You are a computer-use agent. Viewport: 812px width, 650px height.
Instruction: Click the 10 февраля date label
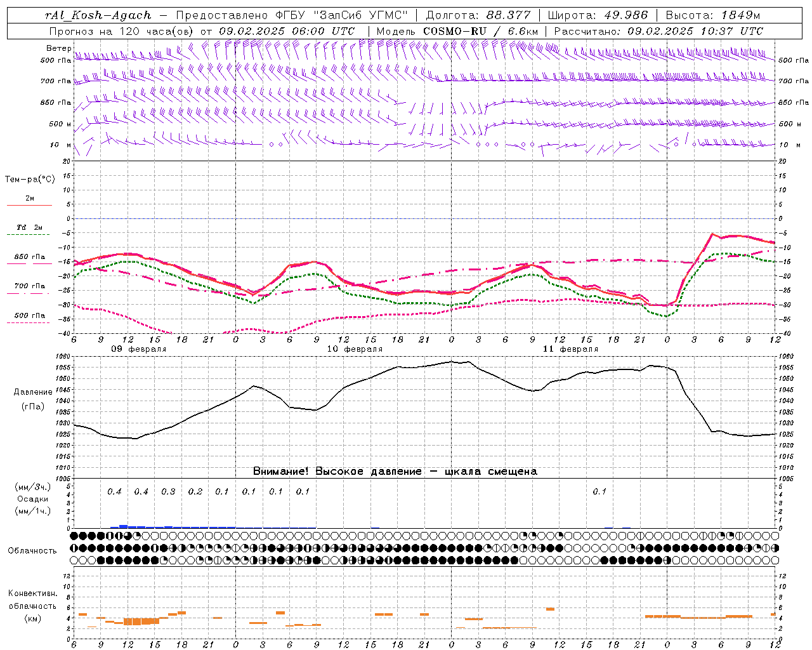pyautogui.click(x=355, y=349)
